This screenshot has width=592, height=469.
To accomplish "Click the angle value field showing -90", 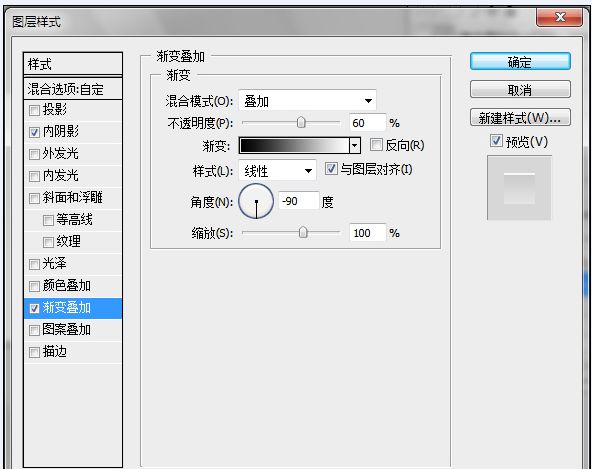I will pos(299,201).
